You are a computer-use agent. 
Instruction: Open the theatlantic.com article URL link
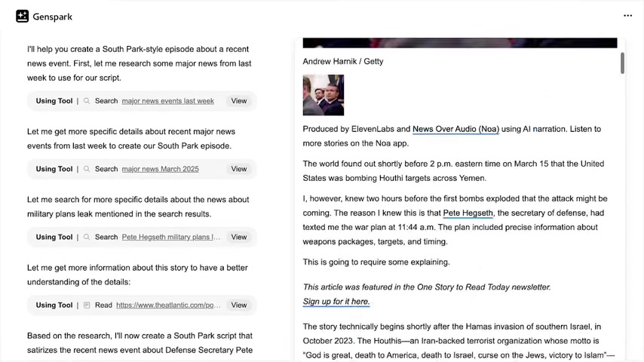[x=168, y=305]
